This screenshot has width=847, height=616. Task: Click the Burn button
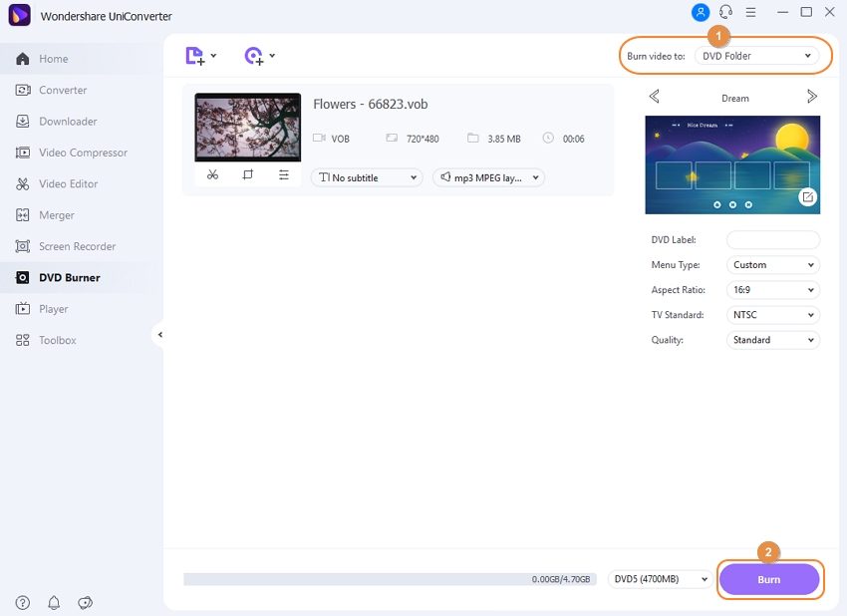click(x=769, y=579)
